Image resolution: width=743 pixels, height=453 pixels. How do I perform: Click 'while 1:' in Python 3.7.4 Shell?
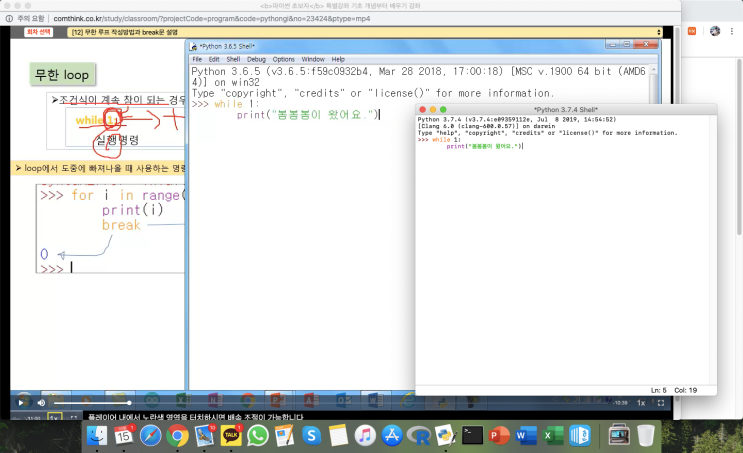click(446, 140)
